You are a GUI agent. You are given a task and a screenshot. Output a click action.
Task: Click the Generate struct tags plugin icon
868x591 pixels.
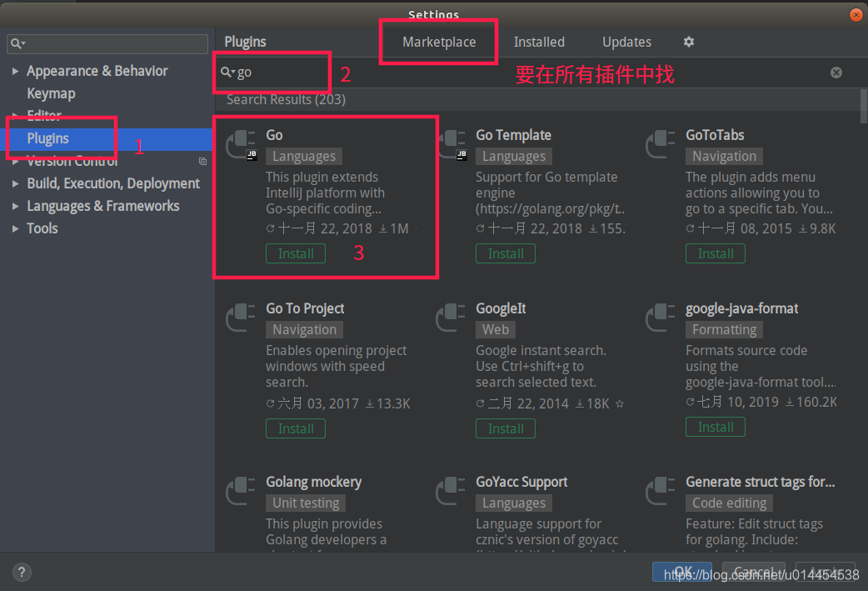coord(661,491)
